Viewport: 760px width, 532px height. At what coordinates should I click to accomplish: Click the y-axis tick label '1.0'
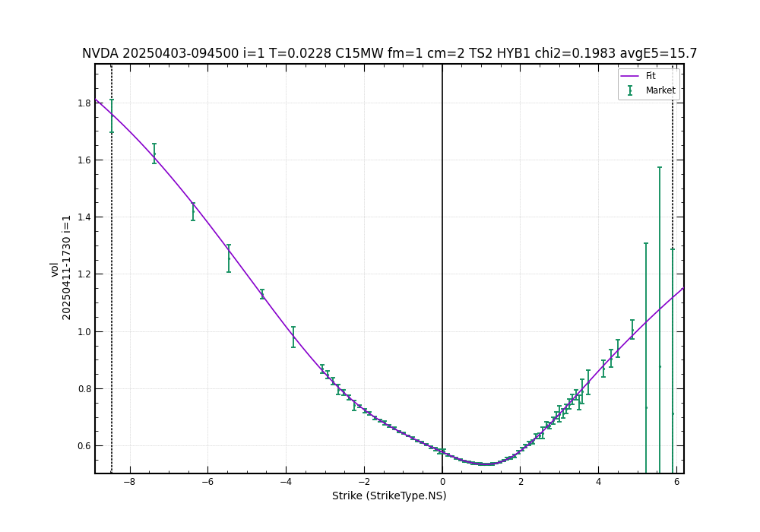click(x=83, y=331)
